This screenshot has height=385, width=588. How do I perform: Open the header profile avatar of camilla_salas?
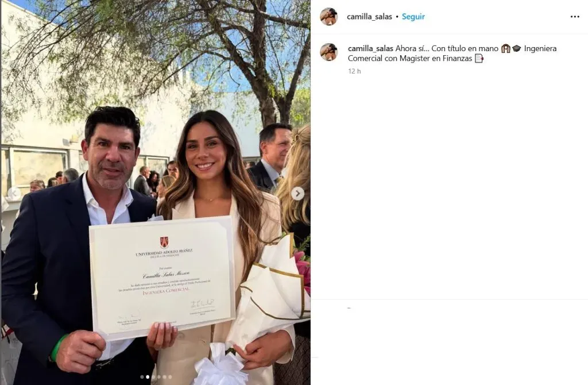329,17
